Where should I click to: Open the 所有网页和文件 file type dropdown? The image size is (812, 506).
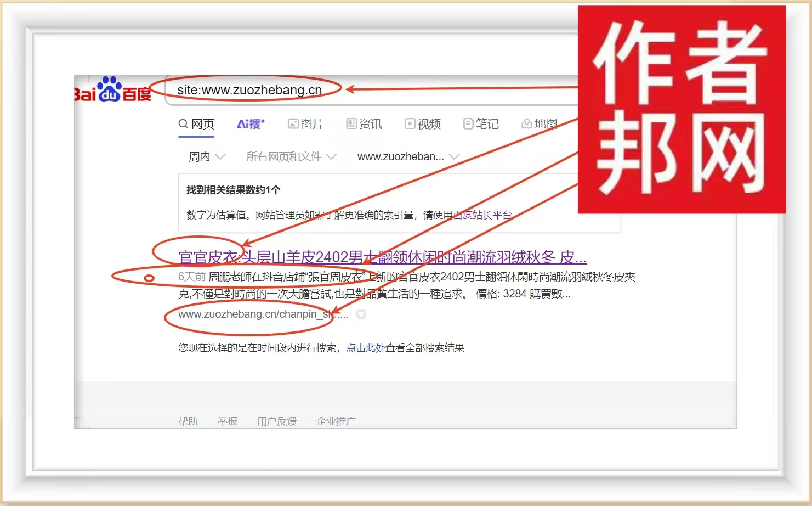click(291, 157)
